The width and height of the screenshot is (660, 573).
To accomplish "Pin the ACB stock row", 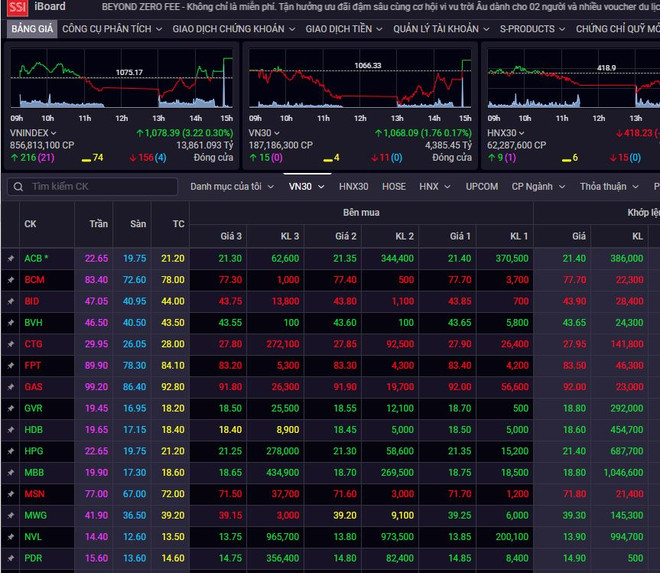I will (x=11, y=258).
